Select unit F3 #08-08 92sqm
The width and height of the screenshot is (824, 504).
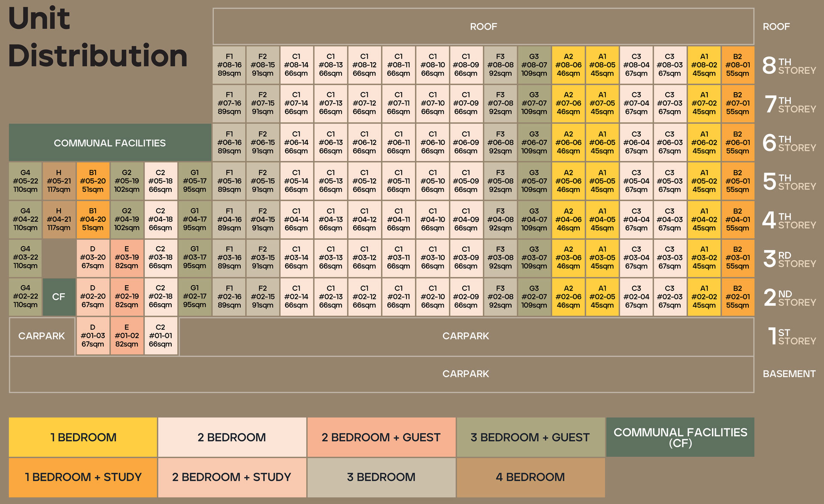[500, 65]
